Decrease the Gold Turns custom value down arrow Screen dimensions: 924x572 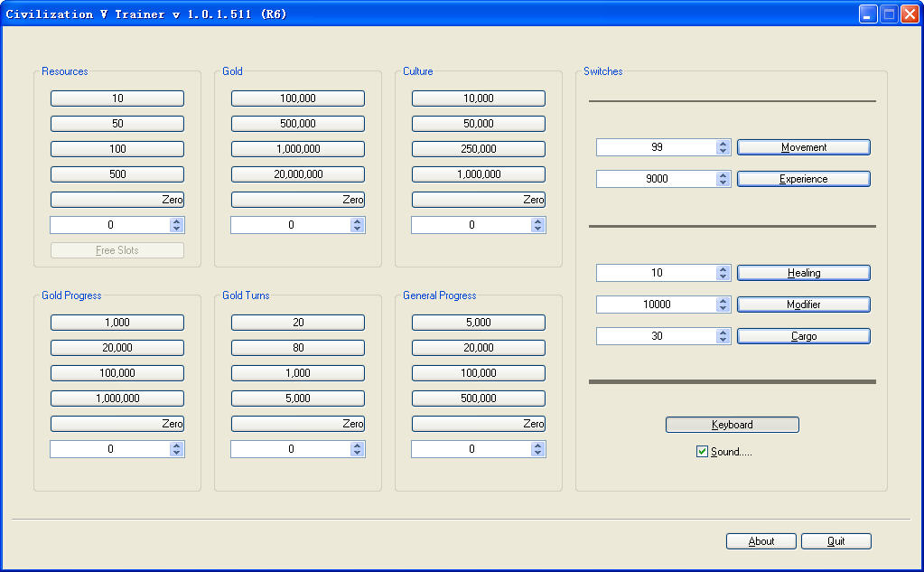click(357, 454)
